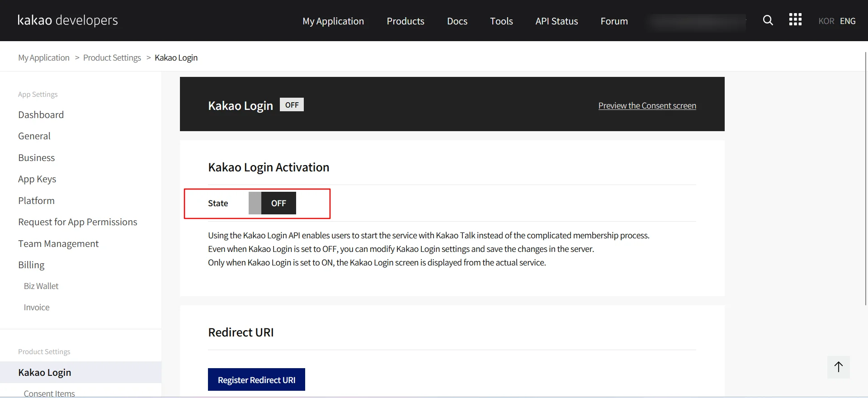Open Consent Items in sidebar
This screenshot has height=398, width=868.
[x=49, y=393]
